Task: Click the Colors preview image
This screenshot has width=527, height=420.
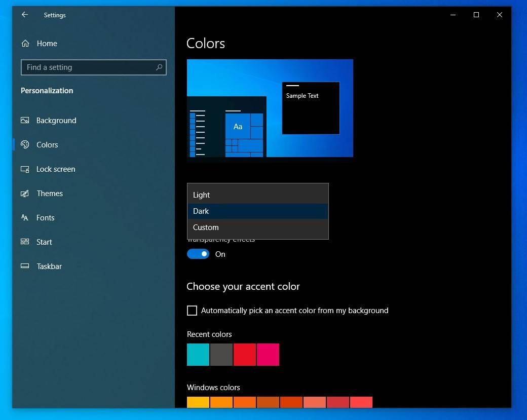Action: pyautogui.click(x=270, y=108)
